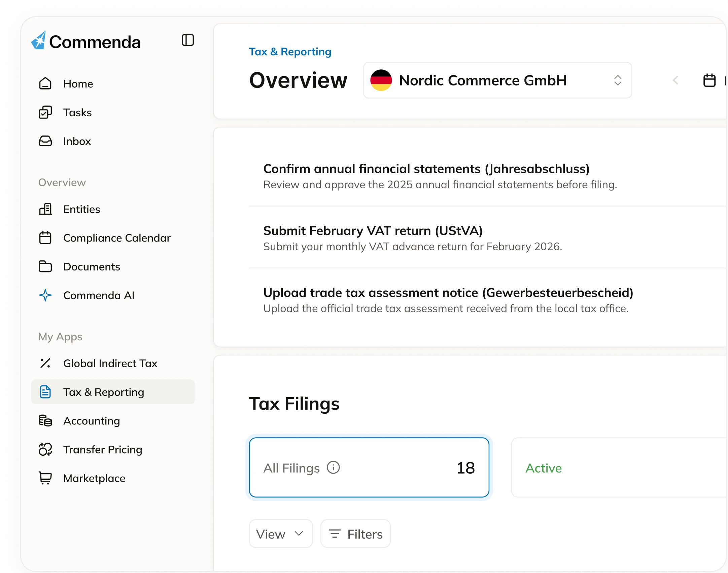The width and height of the screenshot is (728, 573).
Task: Open Confirm annual financial statements task
Action: [487, 176]
